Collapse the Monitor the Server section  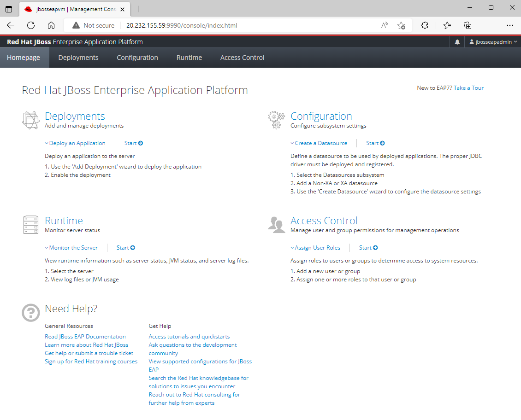point(71,247)
